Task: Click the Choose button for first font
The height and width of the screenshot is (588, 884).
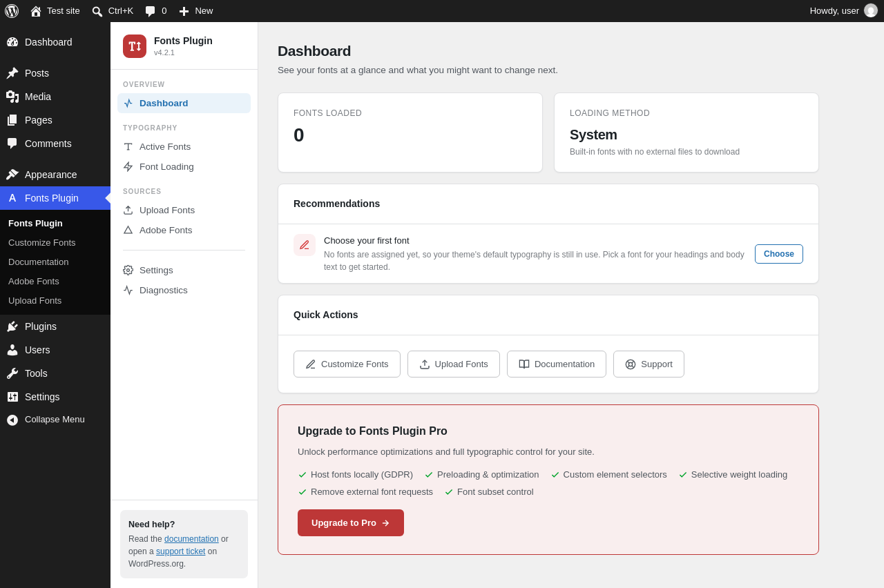Action: point(779,254)
